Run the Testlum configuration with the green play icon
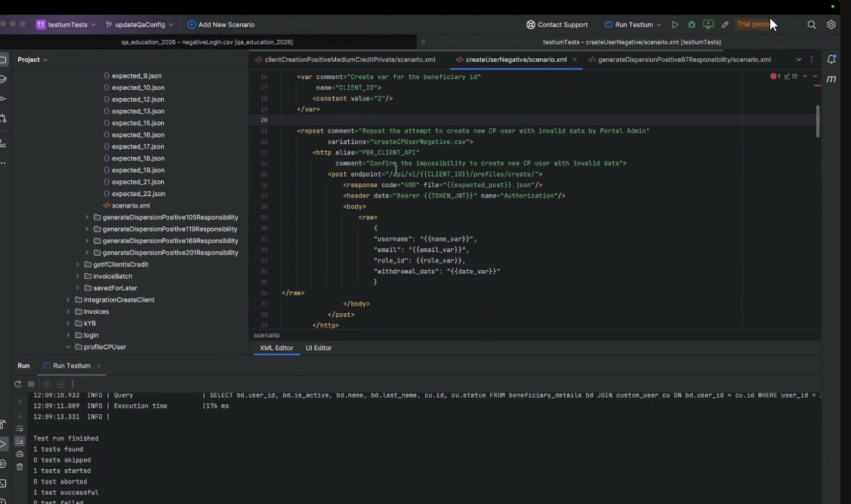This screenshot has height=504, width=851. tap(674, 24)
